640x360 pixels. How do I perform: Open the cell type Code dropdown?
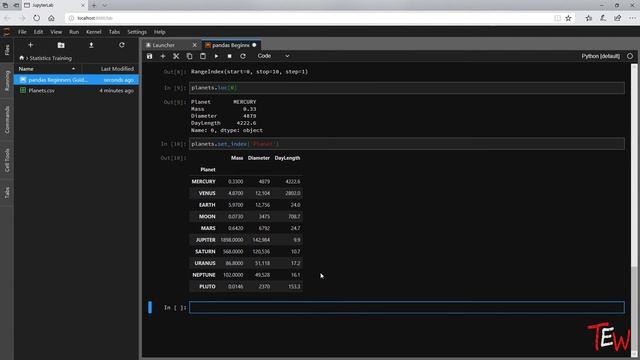[x=273, y=56]
